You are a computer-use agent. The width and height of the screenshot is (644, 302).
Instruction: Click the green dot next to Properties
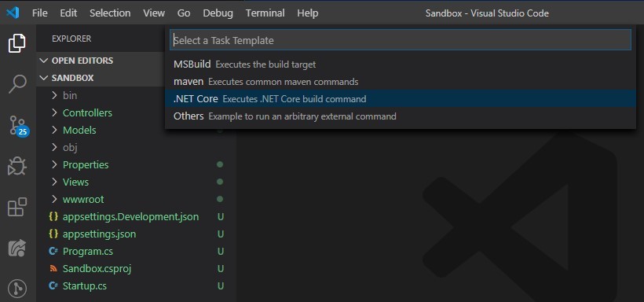pos(220,164)
